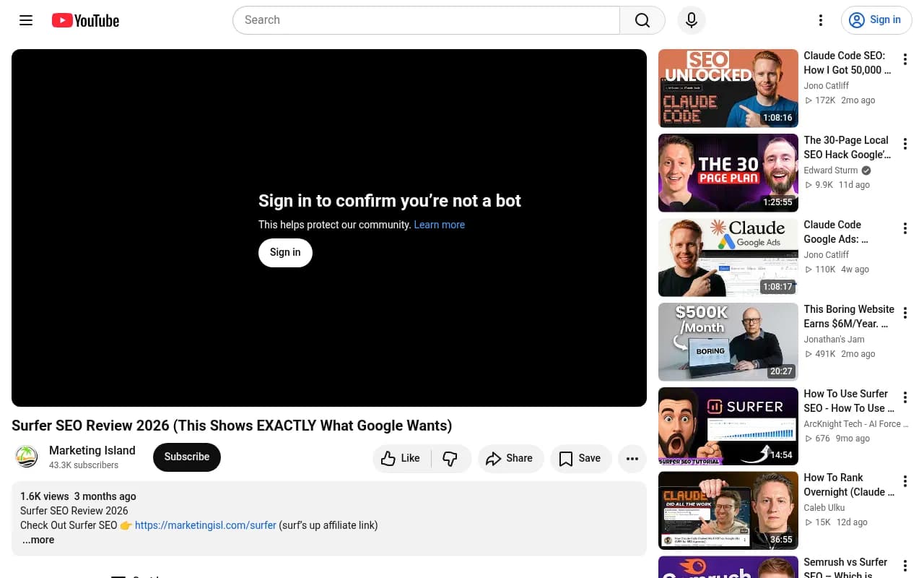Like this video

pyautogui.click(x=401, y=458)
